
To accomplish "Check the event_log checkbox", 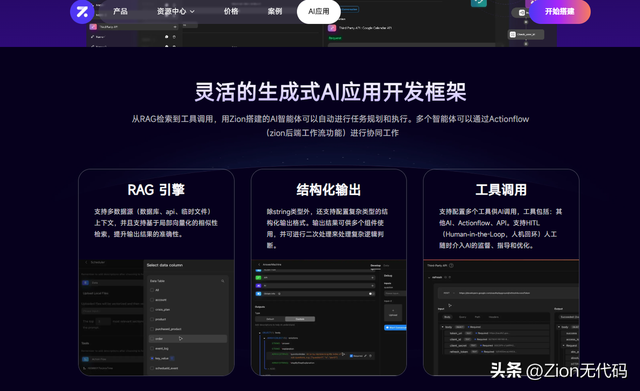I will coord(152,349).
